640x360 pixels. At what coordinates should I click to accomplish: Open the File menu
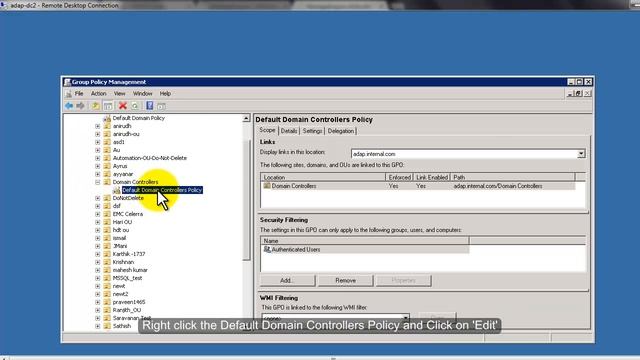79,94
